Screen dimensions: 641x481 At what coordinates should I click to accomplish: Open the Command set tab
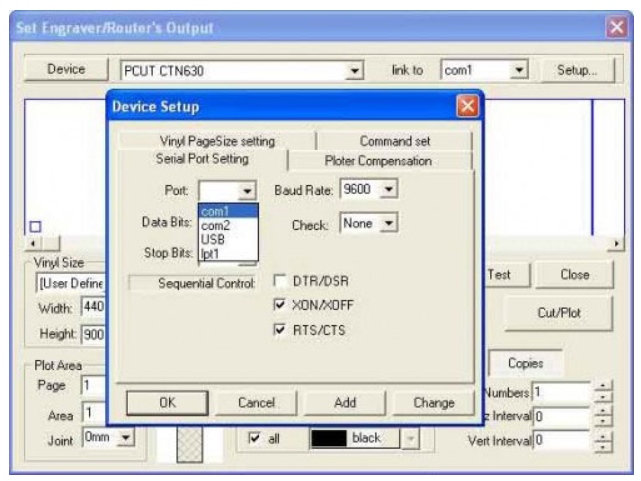tap(393, 142)
